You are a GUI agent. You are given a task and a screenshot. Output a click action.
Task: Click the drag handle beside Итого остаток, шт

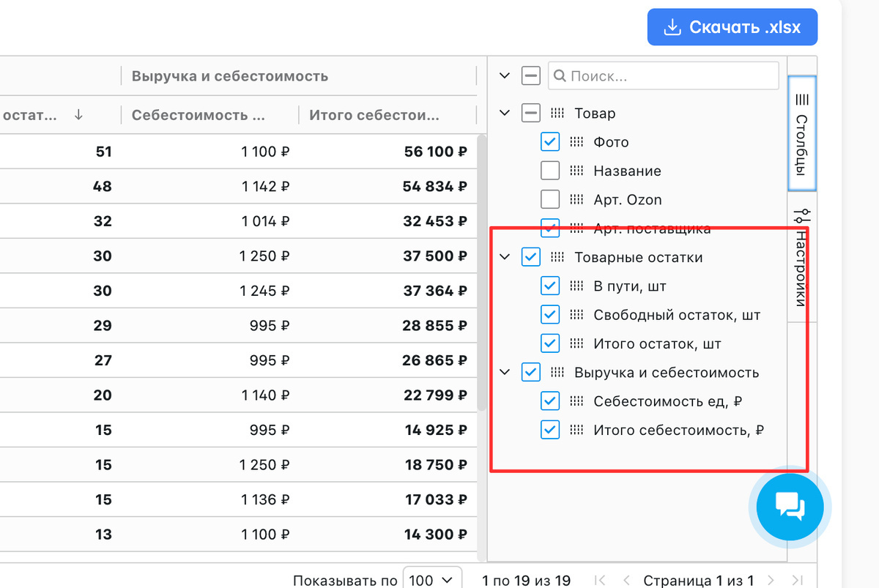pyautogui.click(x=576, y=343)
